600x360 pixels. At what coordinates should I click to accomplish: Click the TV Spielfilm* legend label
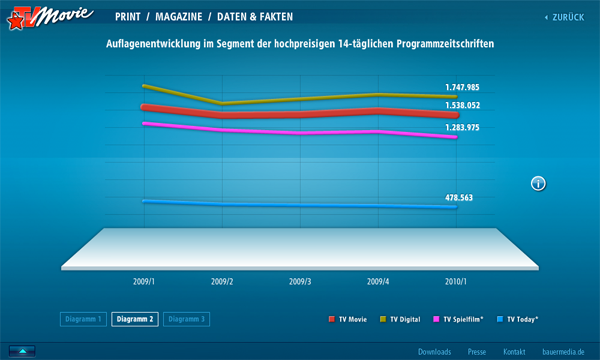tap(463, 319)
